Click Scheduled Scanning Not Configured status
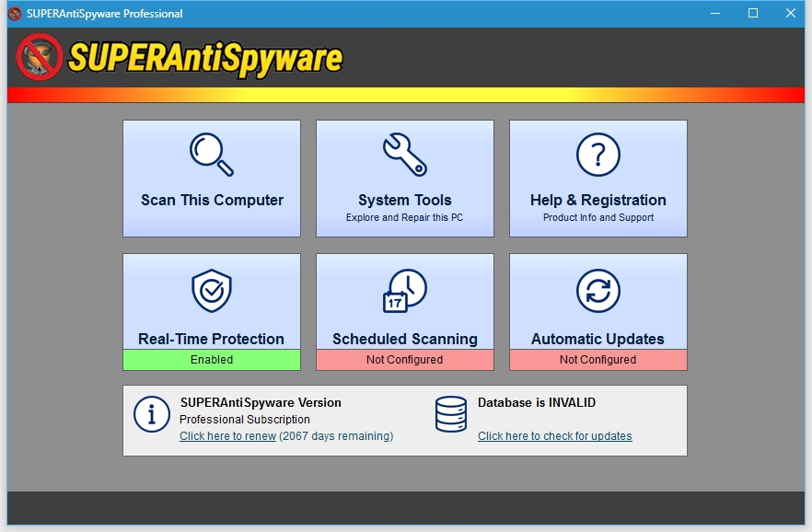The image size is (812, 532). [x=405, y=360]
